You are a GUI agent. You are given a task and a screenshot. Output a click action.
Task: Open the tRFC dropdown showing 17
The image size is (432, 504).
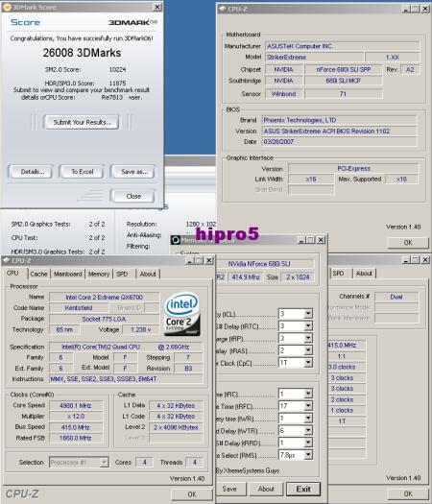pyautogui.click(x=308, y=406)
